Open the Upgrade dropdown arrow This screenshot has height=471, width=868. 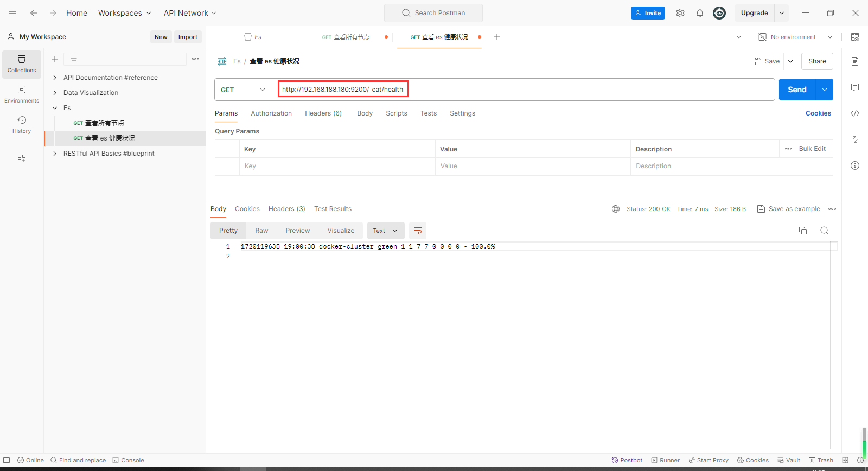(782, 13)
